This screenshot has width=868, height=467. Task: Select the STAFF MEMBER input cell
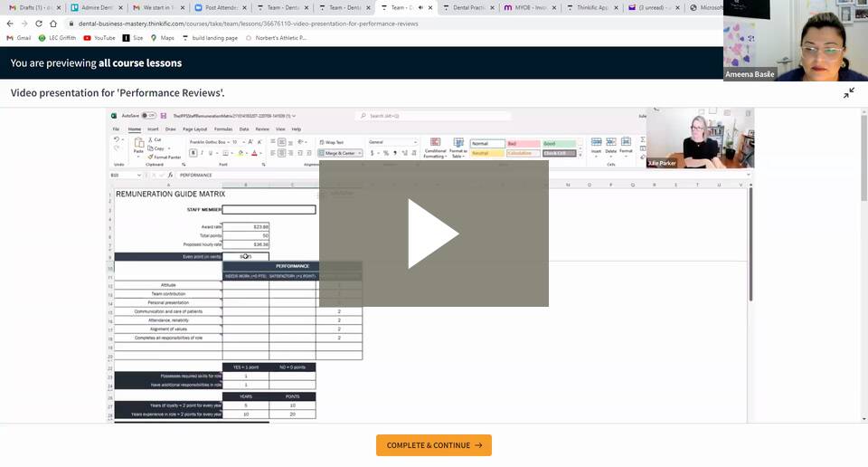tap(269, 209)
